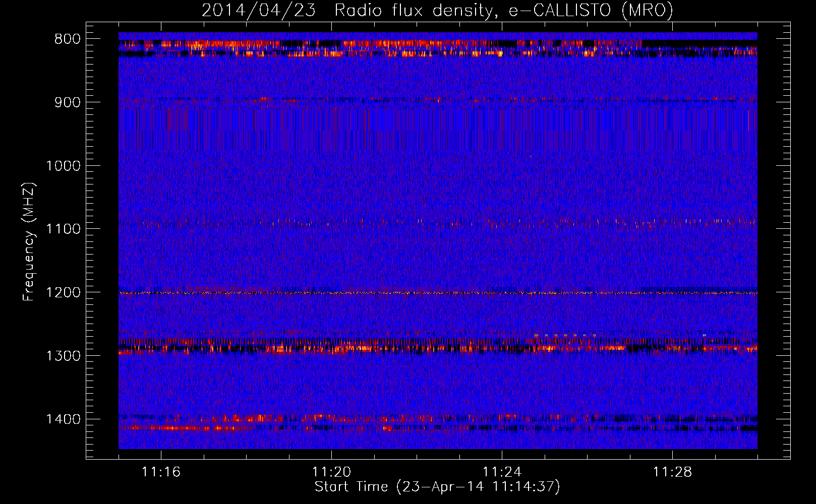Click the '11:16' time axis label
Viewport: 816px width, 504px height.
point(161,472)
